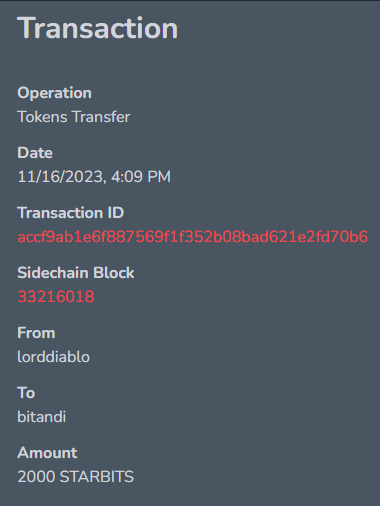Click the recipient name bitandi
380x506 pixels.
(x=42, y=417)
